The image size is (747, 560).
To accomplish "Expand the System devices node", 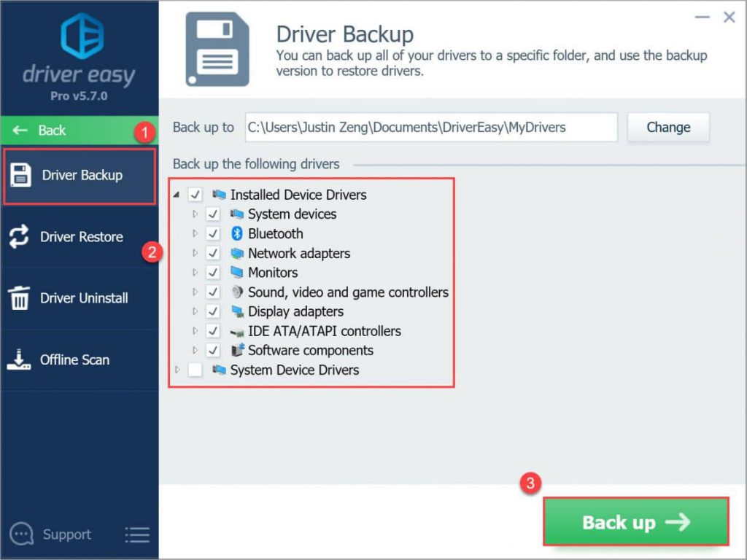I will (194, 214).
